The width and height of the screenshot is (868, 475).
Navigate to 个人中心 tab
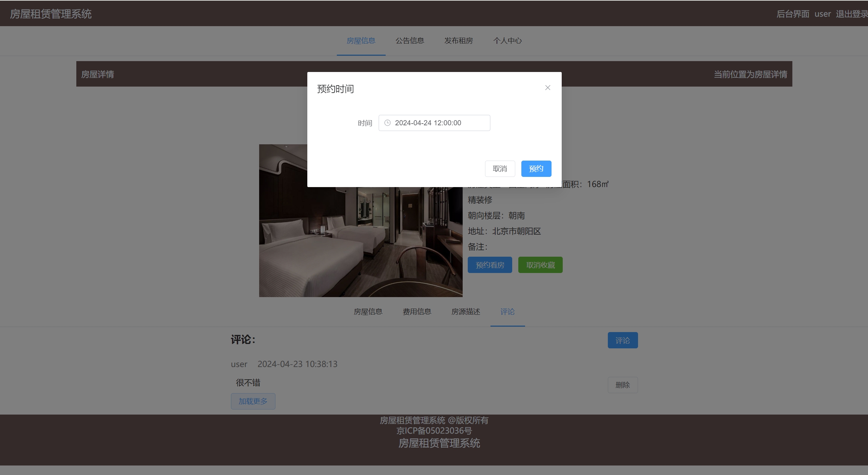click(507, 41)
